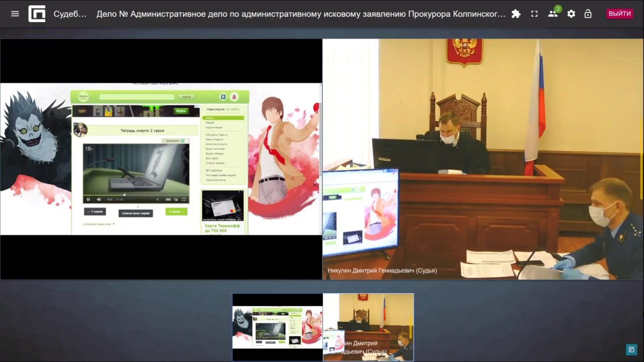Screen dimensions: 644x362
Task: Click the Никулин Дмитрий Геннадьевич (Судья) label
Action: click(x=382, y=270)
